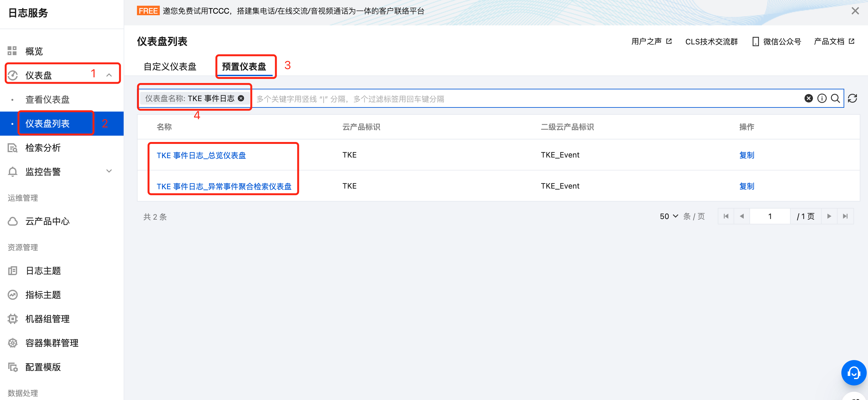The width and height of the screenshot is (868, 400).
Task: Click the 日志主题 icon
Action: tap(12, 270)
